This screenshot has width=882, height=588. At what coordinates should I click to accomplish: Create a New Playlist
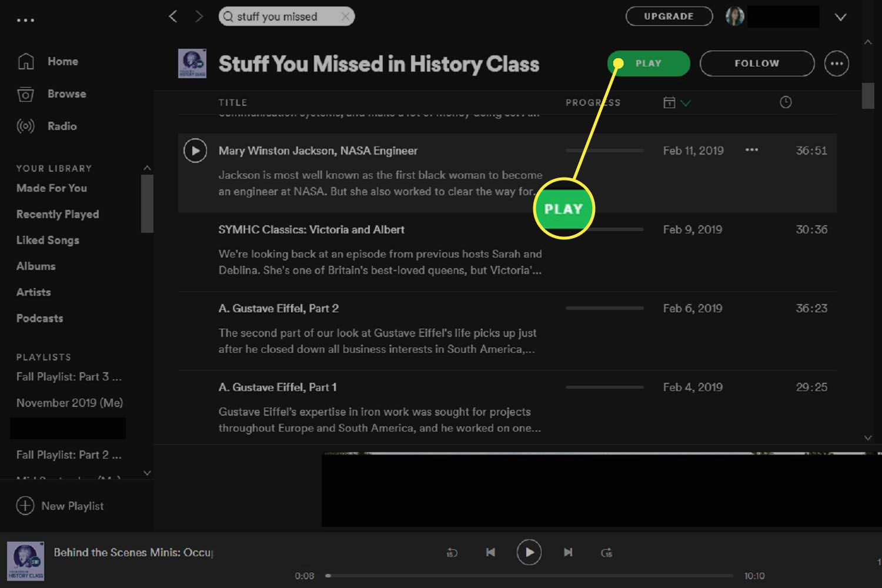[60, 506]
